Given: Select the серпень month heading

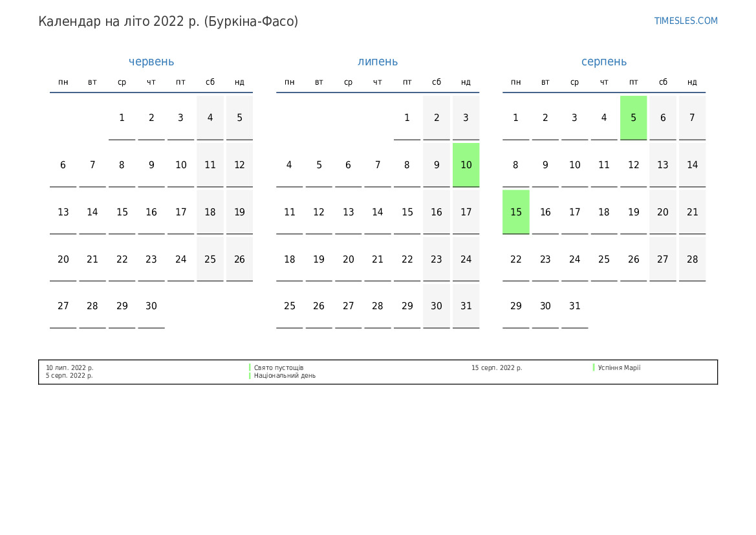Looking at the screenshot, I should [x=604, y=61].
